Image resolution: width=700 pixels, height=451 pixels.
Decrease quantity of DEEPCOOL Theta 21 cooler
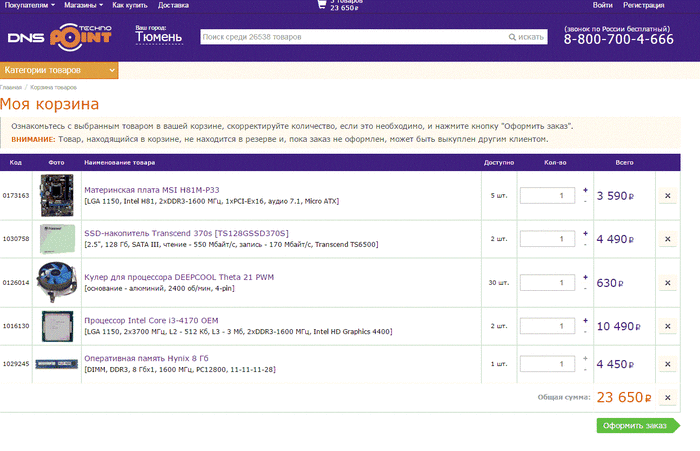[x=585, y=288]
